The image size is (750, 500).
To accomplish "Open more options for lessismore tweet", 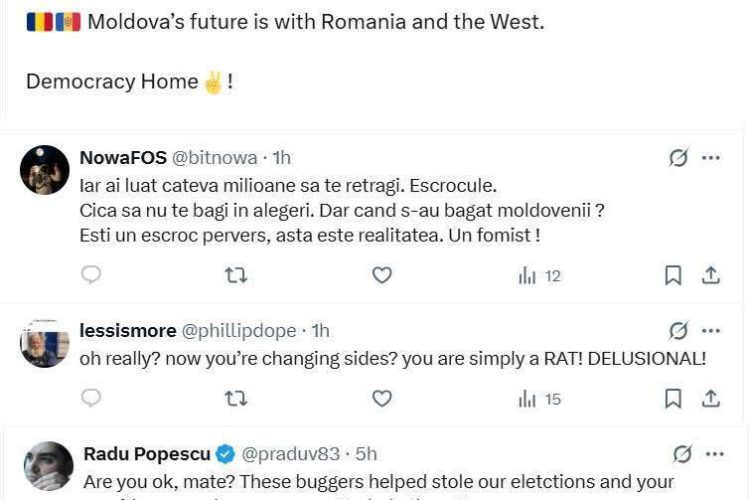I will (x=711, y=330).
